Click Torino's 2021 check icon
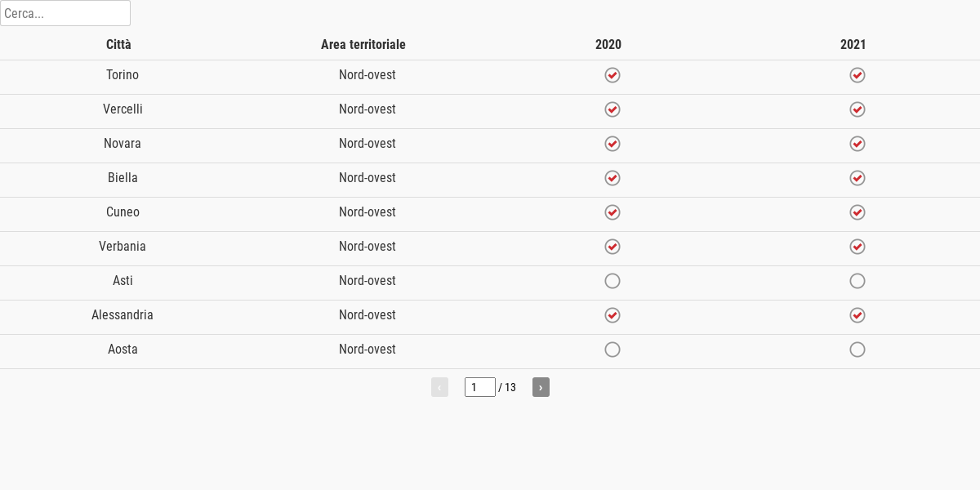The height and width of the screenshot is (490, 980). 857,75
